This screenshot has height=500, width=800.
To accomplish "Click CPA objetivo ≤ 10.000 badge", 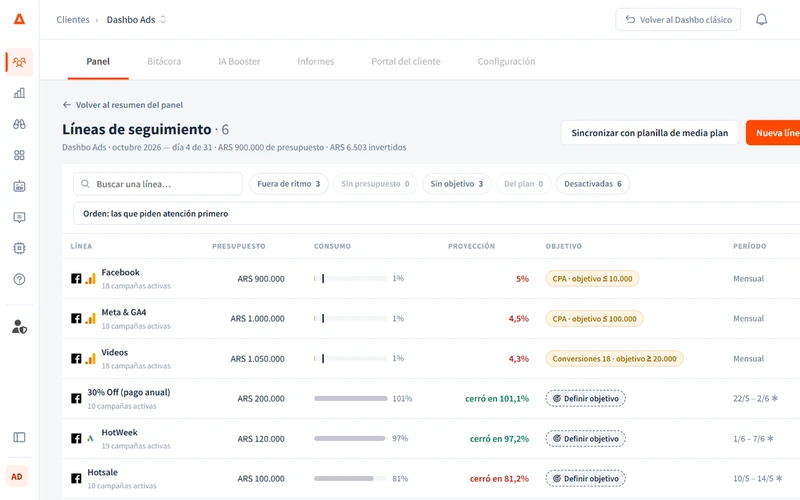I will point(592,279).
